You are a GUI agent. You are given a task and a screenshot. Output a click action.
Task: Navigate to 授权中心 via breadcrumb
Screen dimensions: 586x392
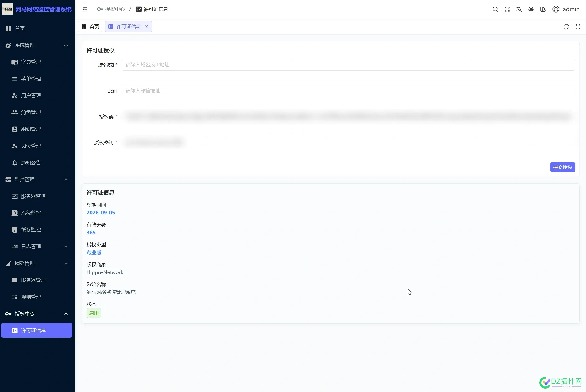[115, 9]
